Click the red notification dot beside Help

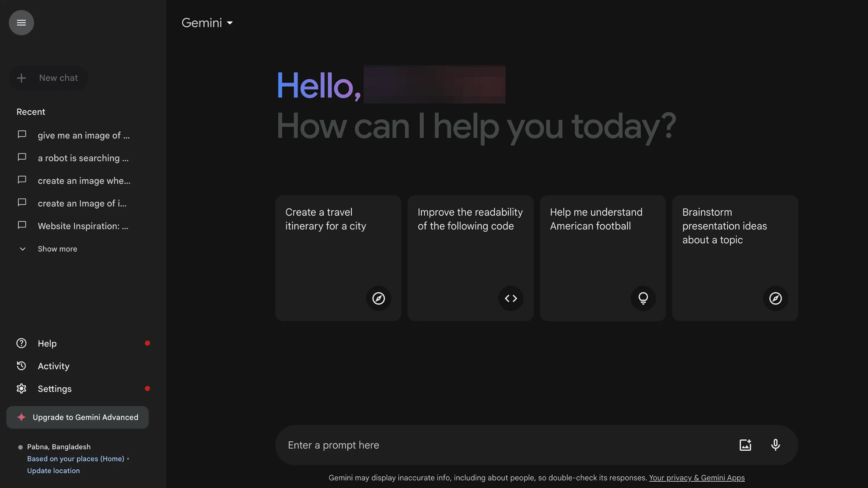[147, 343]
